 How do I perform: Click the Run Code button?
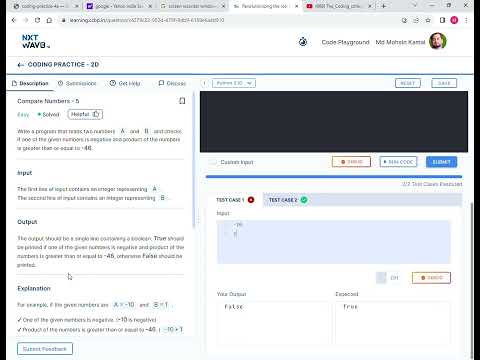(398, 162)
